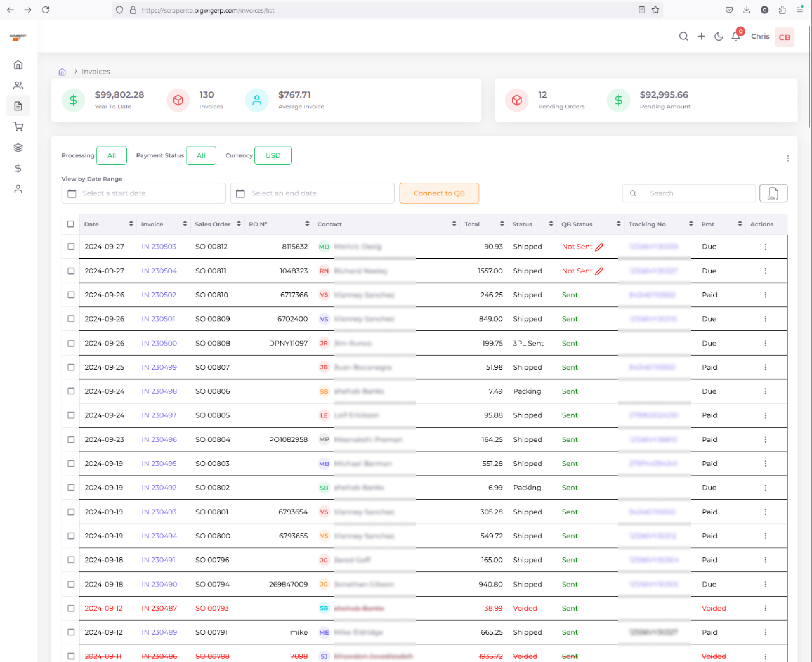Viewport: 812px width, 662px height.
Task: Open the single user sidebar icon
Action: (18, 189)
